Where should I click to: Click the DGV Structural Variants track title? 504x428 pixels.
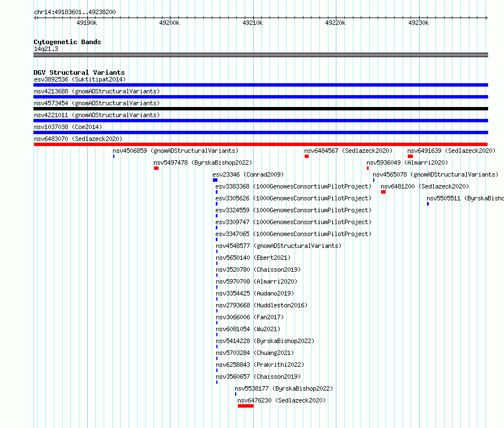click(x=79, y=72)
